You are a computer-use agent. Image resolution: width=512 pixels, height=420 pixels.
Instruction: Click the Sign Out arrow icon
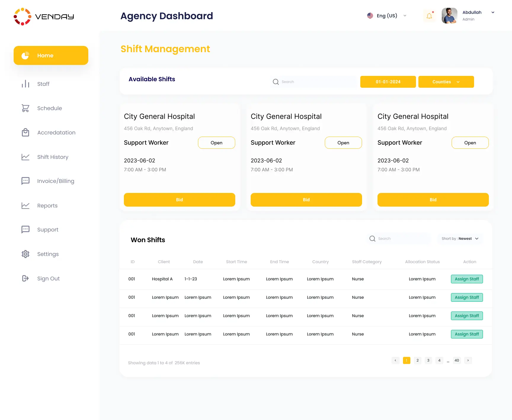coord(25,278)
